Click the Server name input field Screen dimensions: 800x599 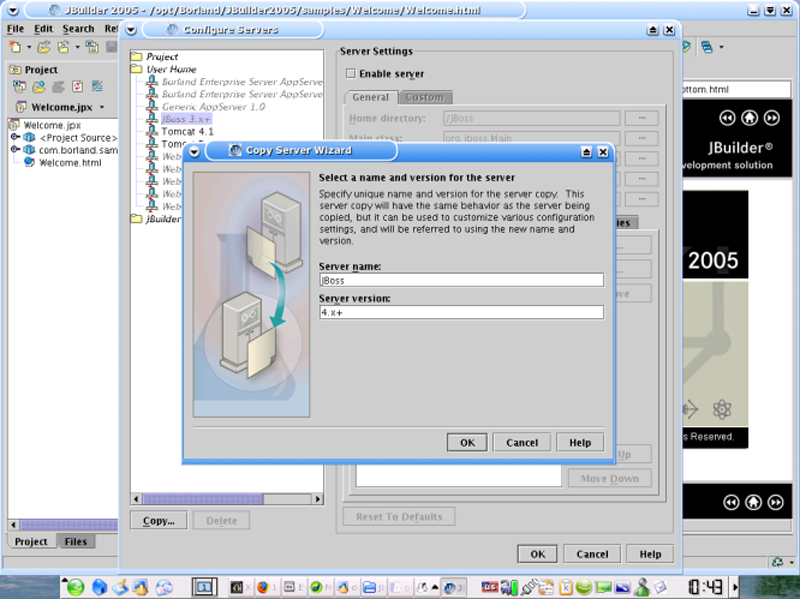tap(460, 281)
